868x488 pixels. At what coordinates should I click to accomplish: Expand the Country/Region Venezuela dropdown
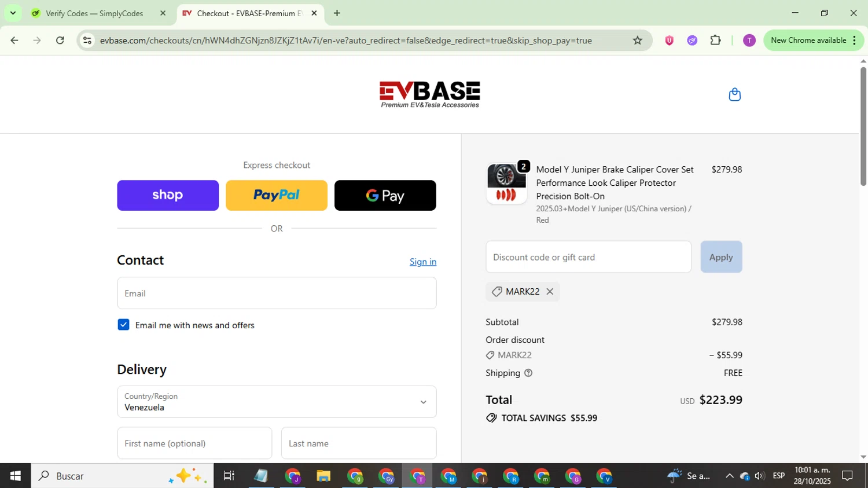(x=277, y=402)
